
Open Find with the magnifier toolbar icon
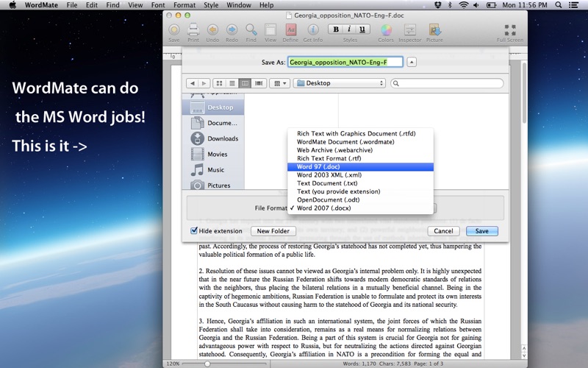pos(251,29)
